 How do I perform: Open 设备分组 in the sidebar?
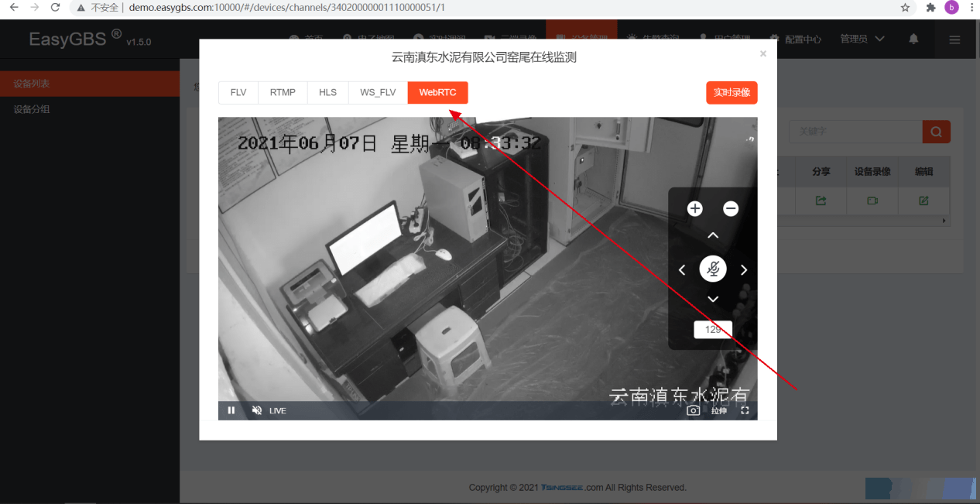pyautogui.click(x=90, y=109)
